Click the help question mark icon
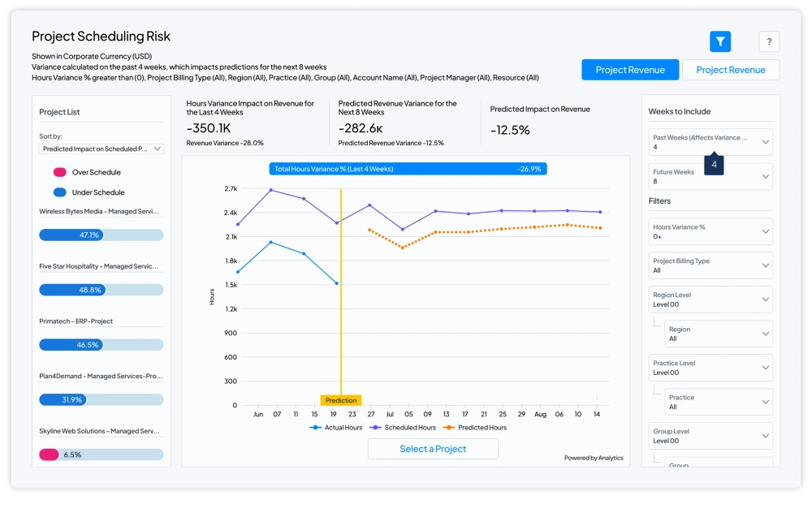This screenshot has width=812, height=513. click(769, 41)
